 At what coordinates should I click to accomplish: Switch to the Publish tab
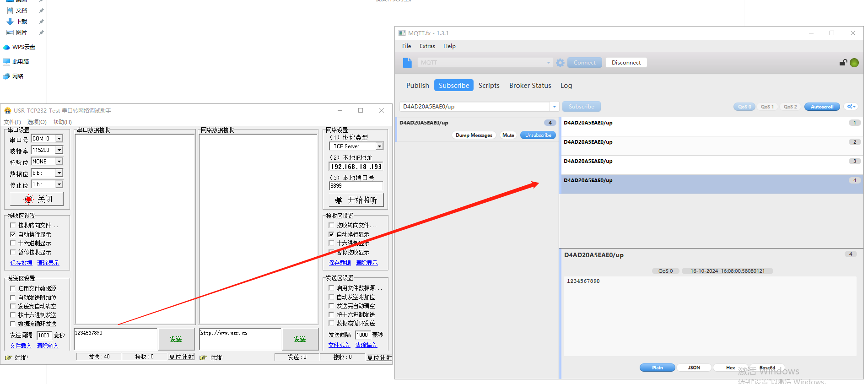[417, 86]
